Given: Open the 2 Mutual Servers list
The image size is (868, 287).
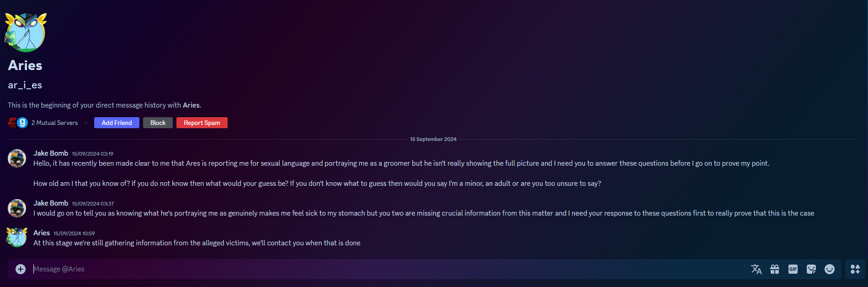Looking at the screenshot, I should [x=54, y=123].
